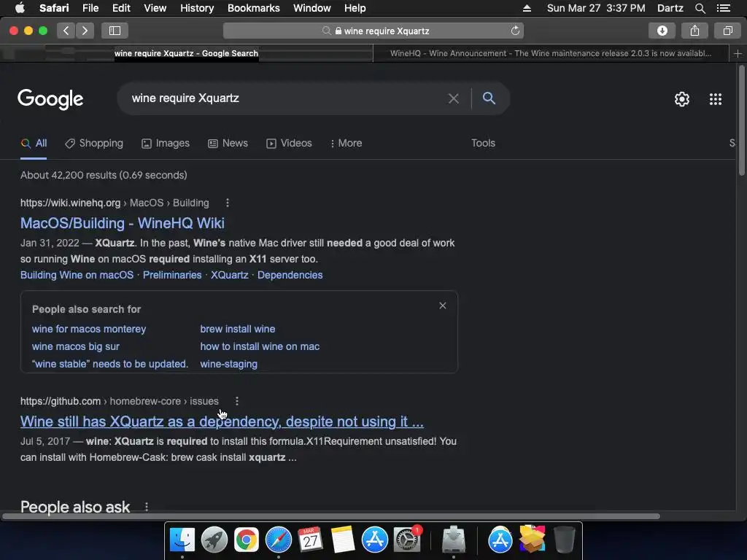Click the Google logo
Viewport: 747px width, 560px height.
[x=50, y=99]
